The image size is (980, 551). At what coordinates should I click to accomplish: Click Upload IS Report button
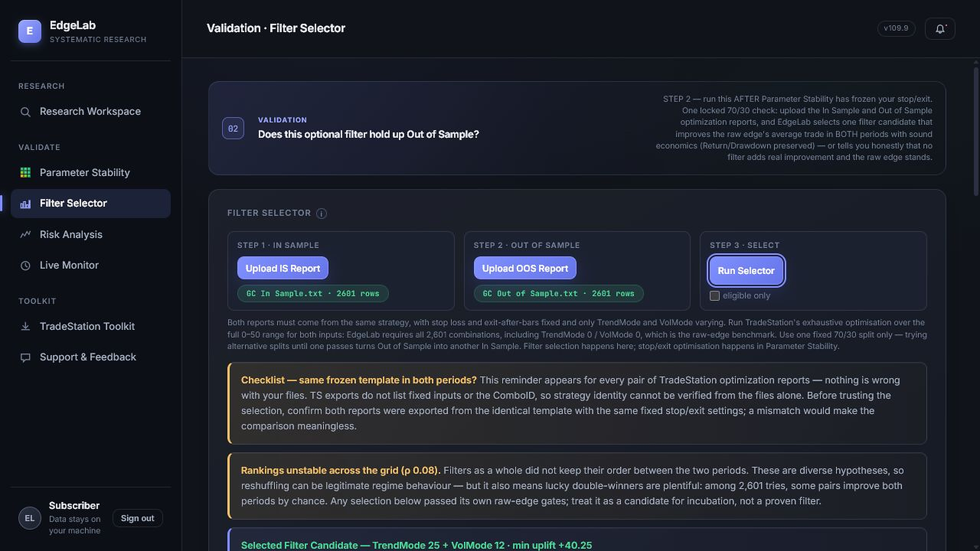click(283, 268)
